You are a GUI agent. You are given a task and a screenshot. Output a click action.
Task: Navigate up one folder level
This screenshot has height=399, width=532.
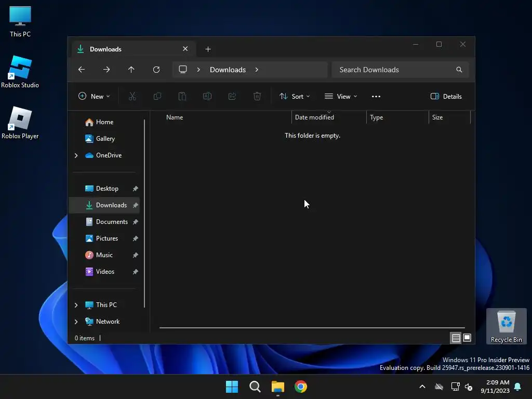[x=131, y=70]
